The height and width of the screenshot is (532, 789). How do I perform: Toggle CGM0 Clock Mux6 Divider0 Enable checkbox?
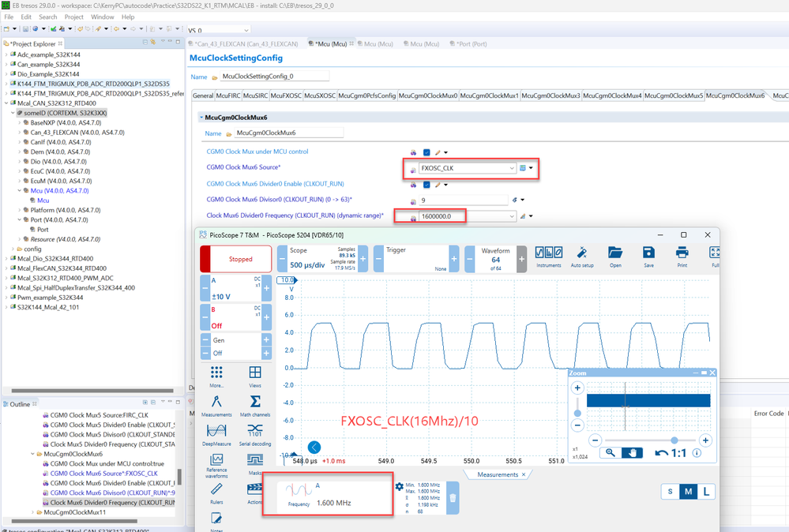[426, 185]
